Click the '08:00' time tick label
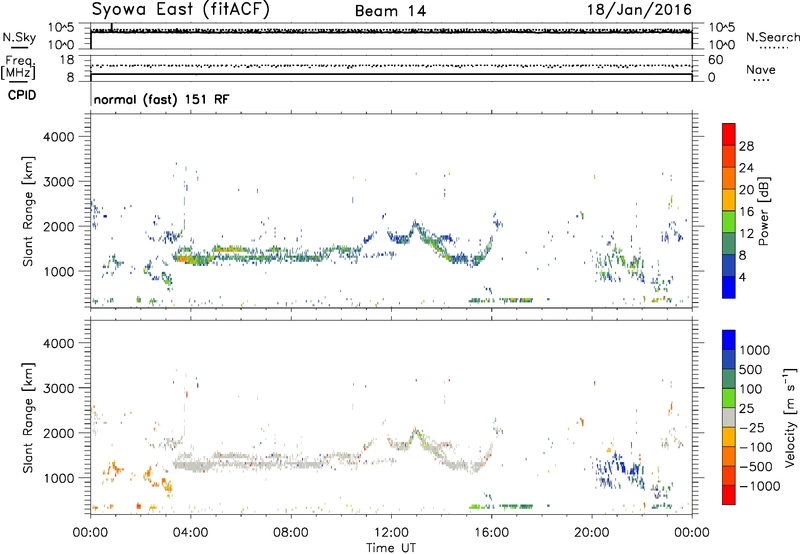 291,533
